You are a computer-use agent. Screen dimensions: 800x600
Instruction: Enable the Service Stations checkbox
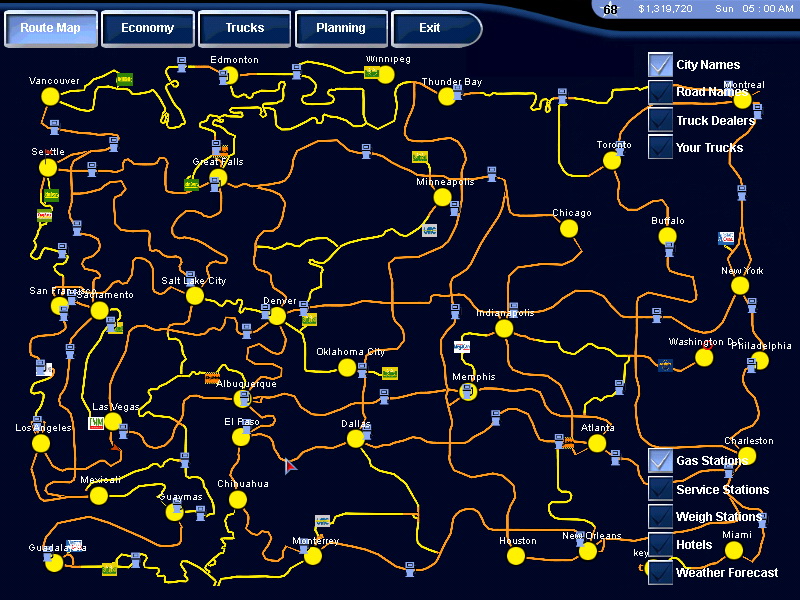[x=660, y=488]
